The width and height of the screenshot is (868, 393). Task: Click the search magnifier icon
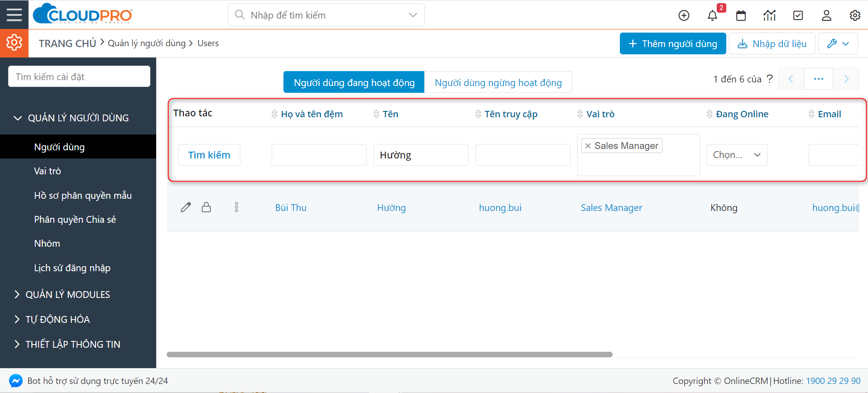240,15
